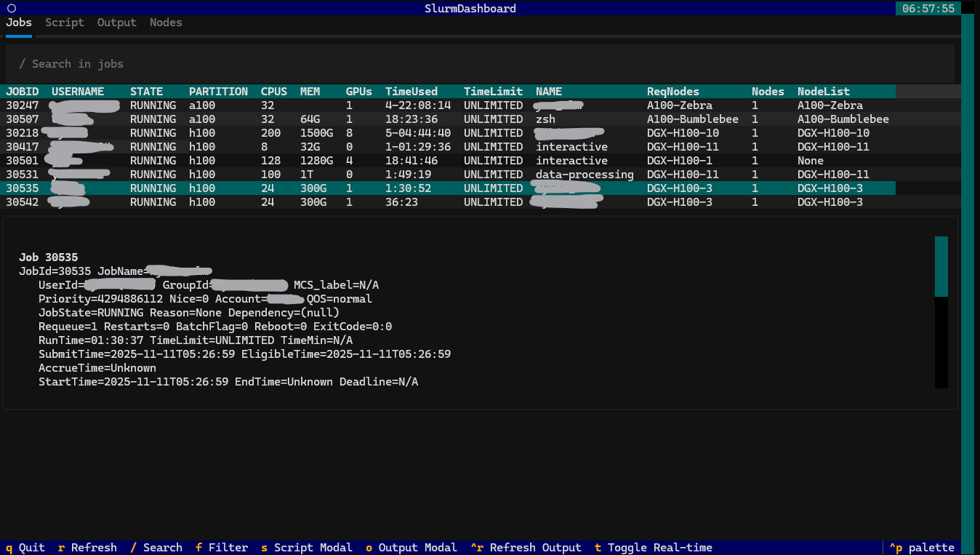This screenshot has height=555, width=980.
Task: Select job ID 30542 in the table
Action: [x=23, y=202]
